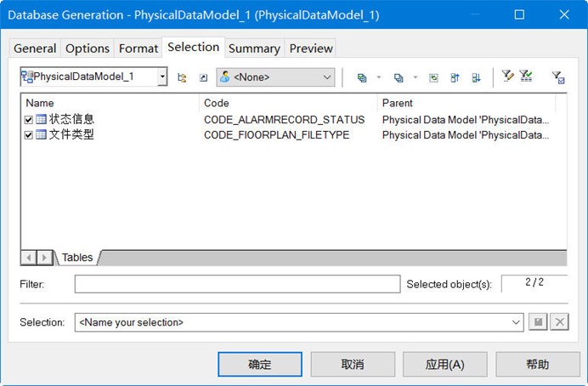Click Move Selected Items to Bottom icon

(x=476, y=77)
